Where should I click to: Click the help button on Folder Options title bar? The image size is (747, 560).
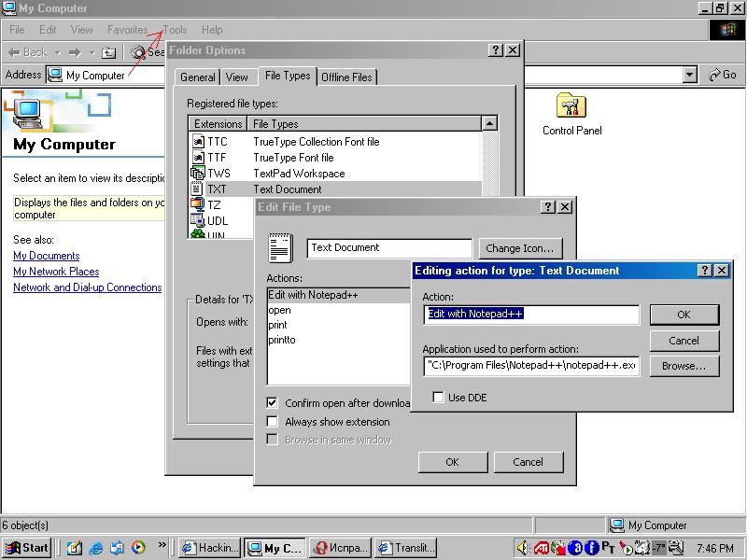(496, 50)
